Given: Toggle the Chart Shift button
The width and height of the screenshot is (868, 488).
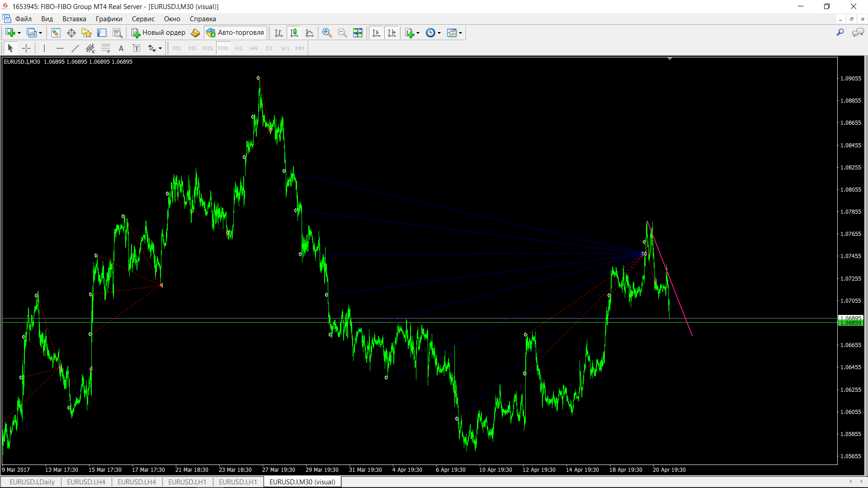Looking at the screenshot, I should click(392, 33).
